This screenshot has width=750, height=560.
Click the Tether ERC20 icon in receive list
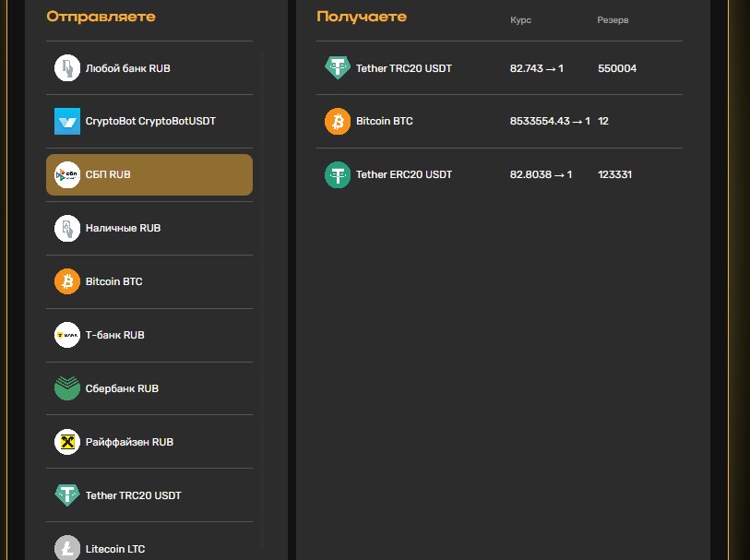click(338, 174)
